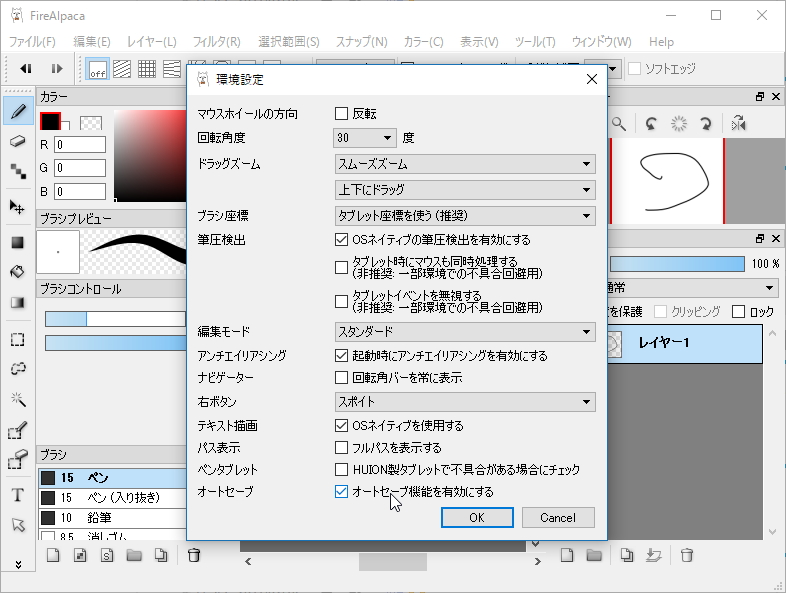
Task: Click the layer opacity 100% slider
Action: 677,264
